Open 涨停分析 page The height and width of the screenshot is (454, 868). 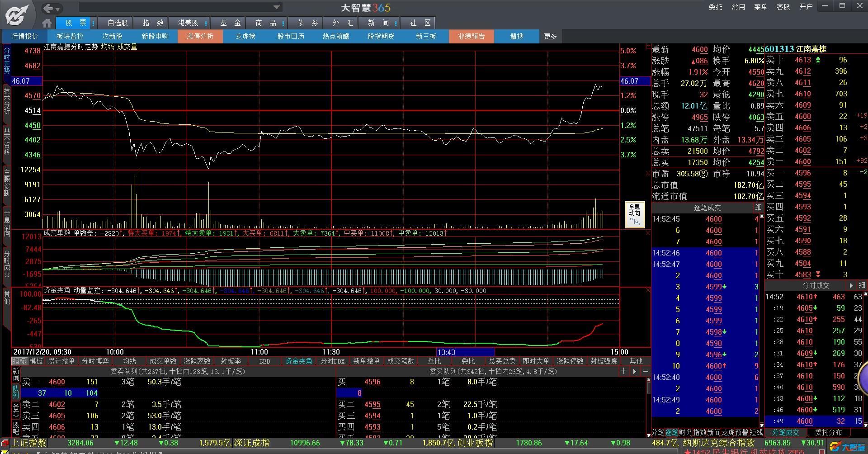200,36
